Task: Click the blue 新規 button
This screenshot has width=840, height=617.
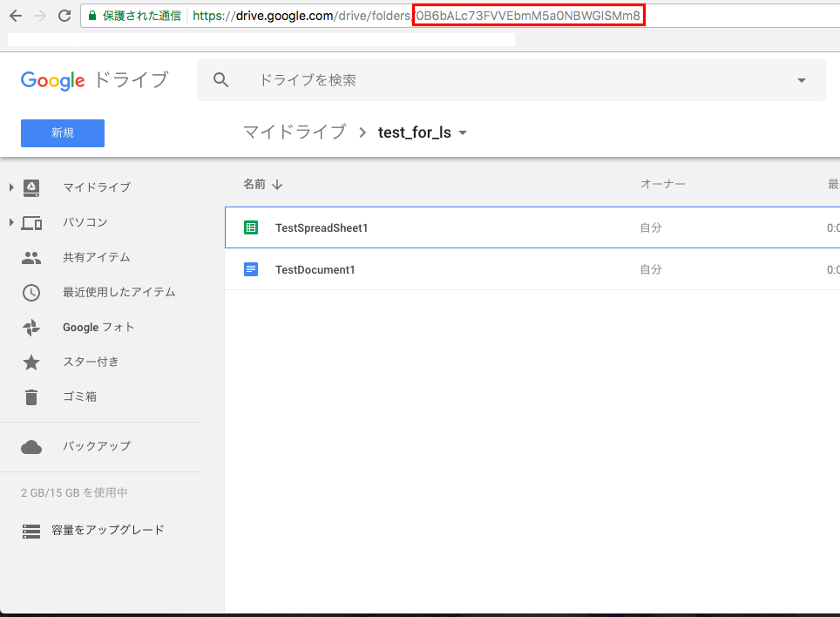Action: point(63,132)
